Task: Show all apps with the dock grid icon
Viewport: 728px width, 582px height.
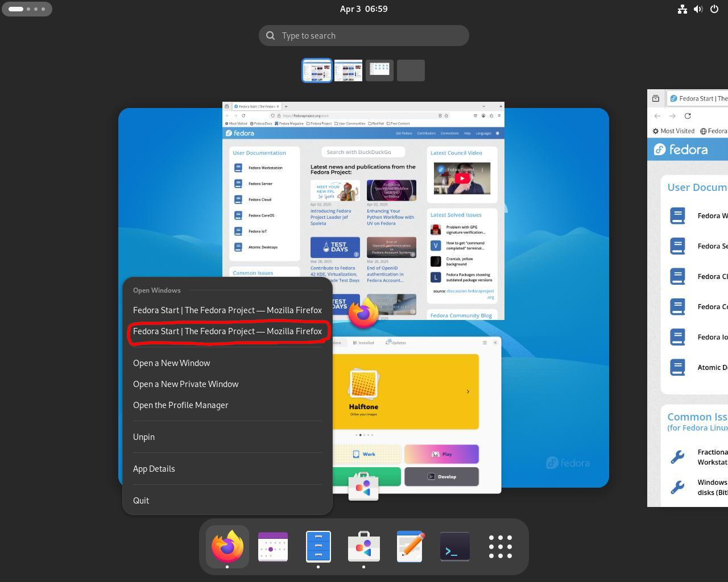Action: [x=500, y=546]
